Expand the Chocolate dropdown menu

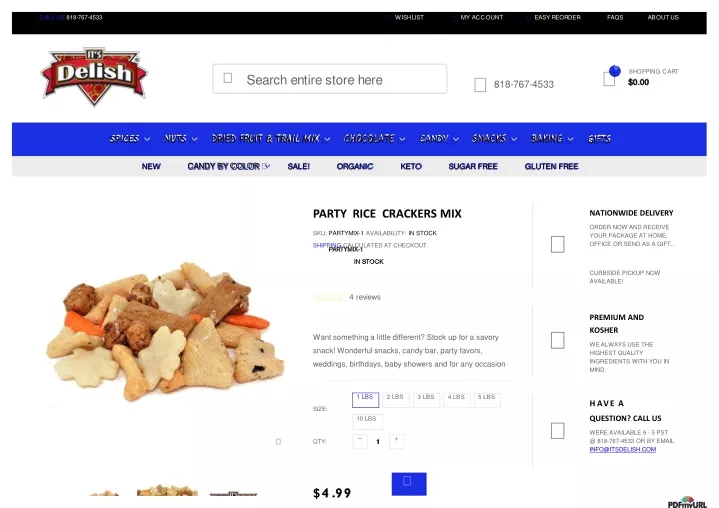[x=374, y=138]
